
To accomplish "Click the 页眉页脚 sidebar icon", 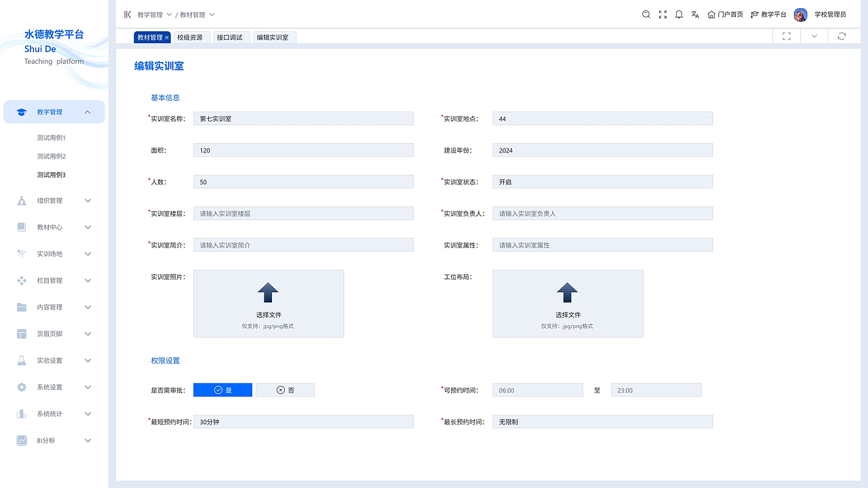I will pyautogui.click(x=22, y=333).
